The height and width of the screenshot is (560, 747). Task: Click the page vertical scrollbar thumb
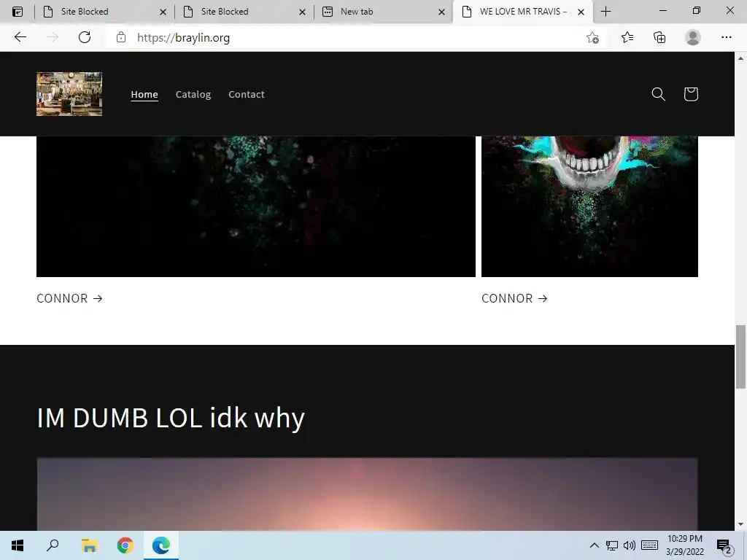pyautogui.click(x=740, y=357)
